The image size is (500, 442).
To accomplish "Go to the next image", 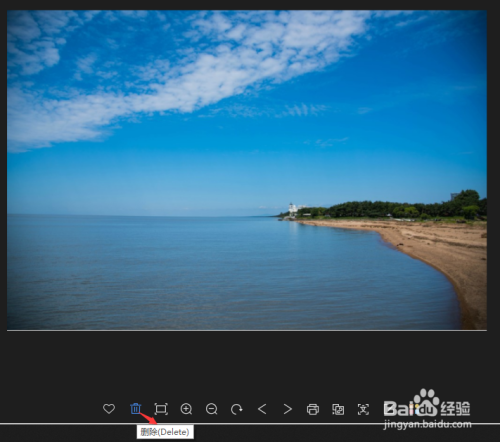I will pyautogui.click(x=287, y=409).
